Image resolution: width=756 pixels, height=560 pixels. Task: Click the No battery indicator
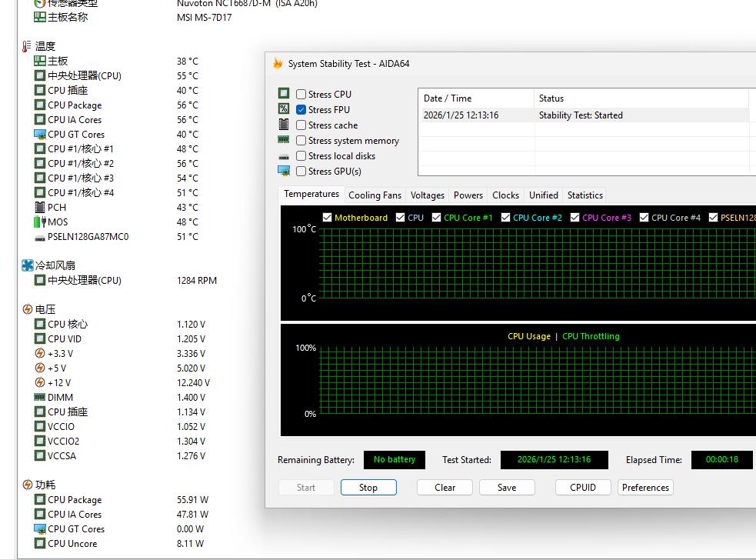(x=395, y=460)
